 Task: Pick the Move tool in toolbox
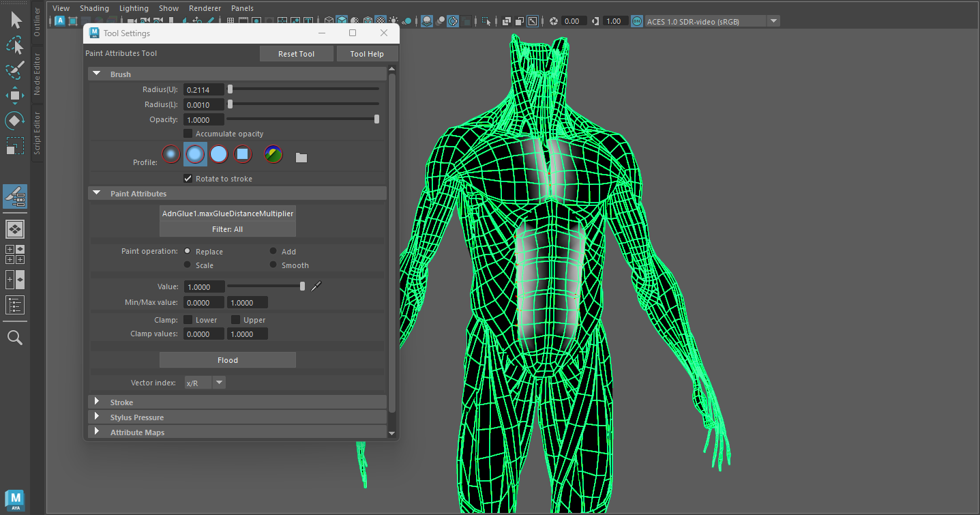[15, 95]
